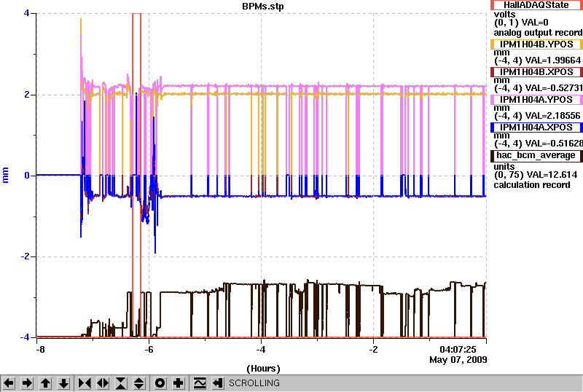The image size is (583, 392).
Task: Click the May 07, 2009 date label
Action: tap(458, 360)
